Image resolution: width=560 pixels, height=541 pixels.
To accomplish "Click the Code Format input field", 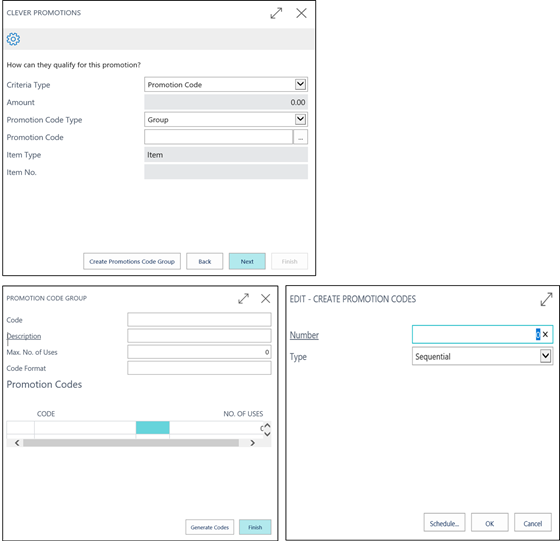I will pos(199,368).
